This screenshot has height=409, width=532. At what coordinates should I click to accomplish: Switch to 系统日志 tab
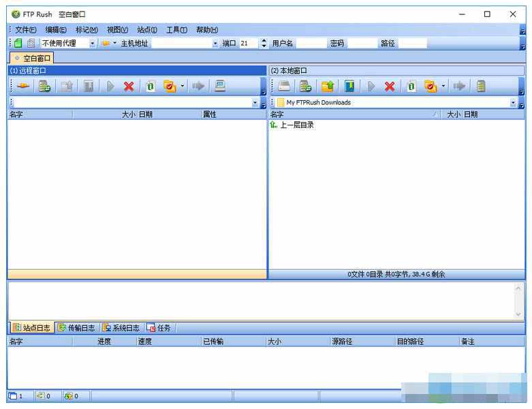point(121,327)
